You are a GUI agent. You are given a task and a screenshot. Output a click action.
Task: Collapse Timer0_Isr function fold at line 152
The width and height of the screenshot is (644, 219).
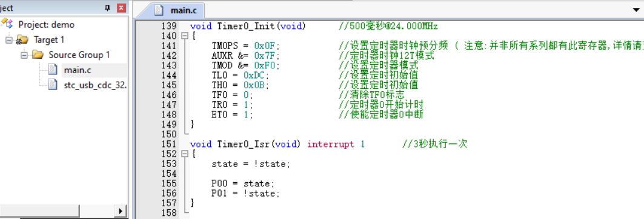(x=184, y=154)
